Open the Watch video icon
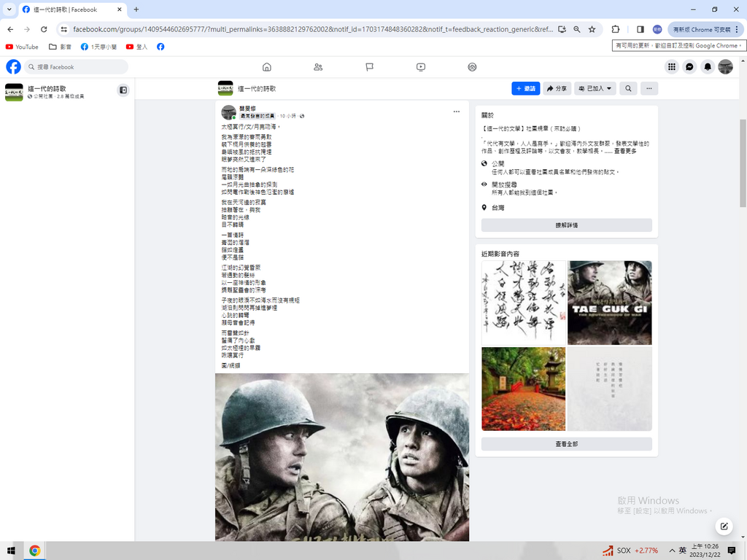 421,67
